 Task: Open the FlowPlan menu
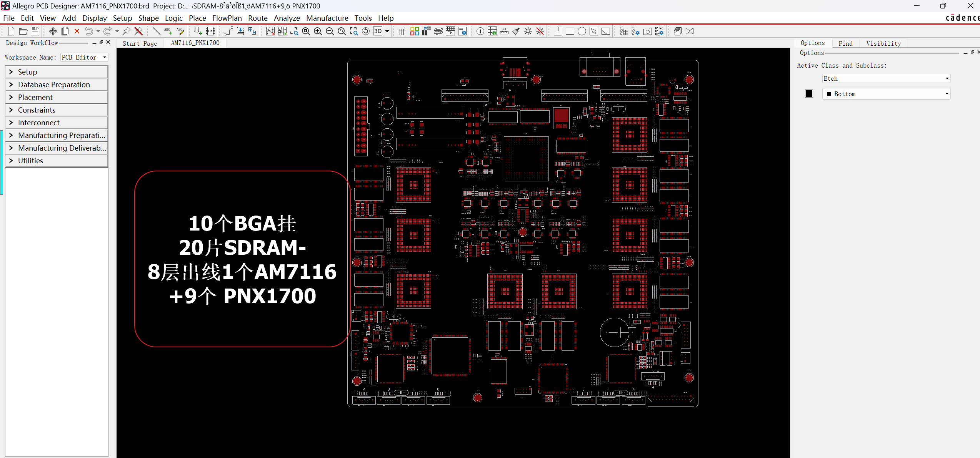point(227,18)
